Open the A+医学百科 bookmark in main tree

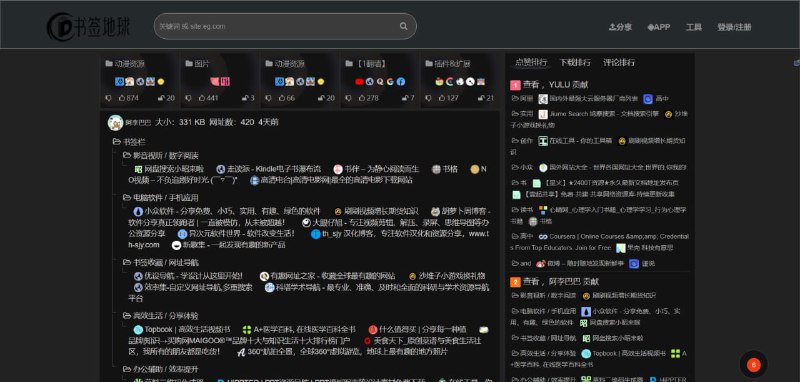[x=299, y=329]
